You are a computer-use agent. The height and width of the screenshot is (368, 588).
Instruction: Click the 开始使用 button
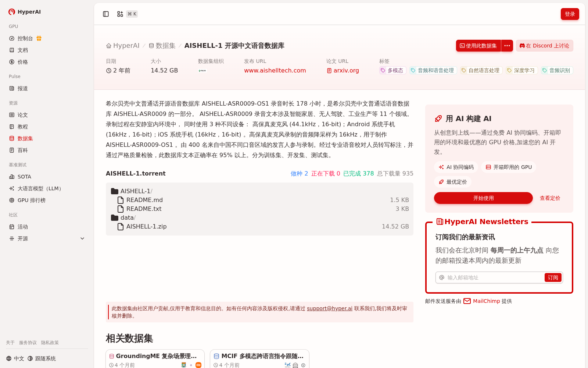click(483, 198)
